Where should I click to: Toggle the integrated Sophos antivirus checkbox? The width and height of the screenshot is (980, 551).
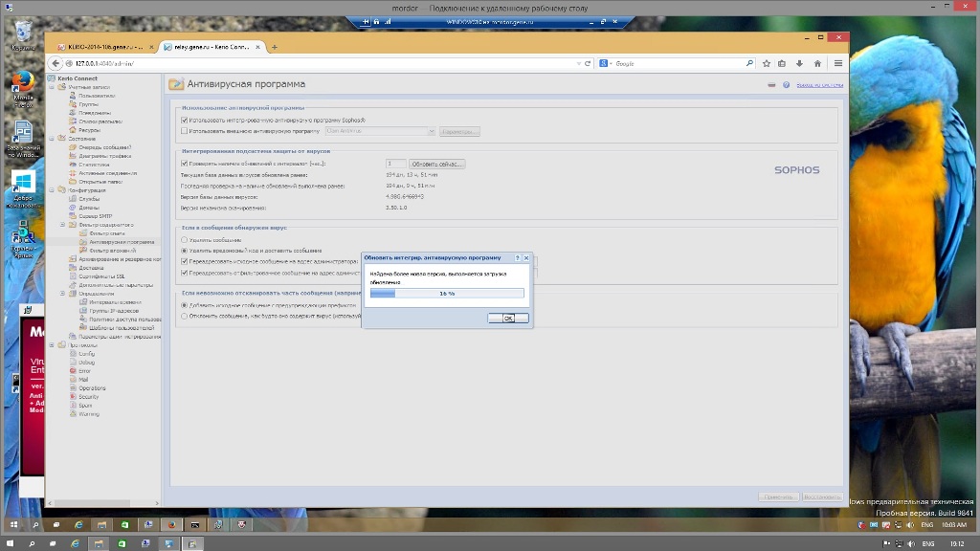tap(184, 120)
